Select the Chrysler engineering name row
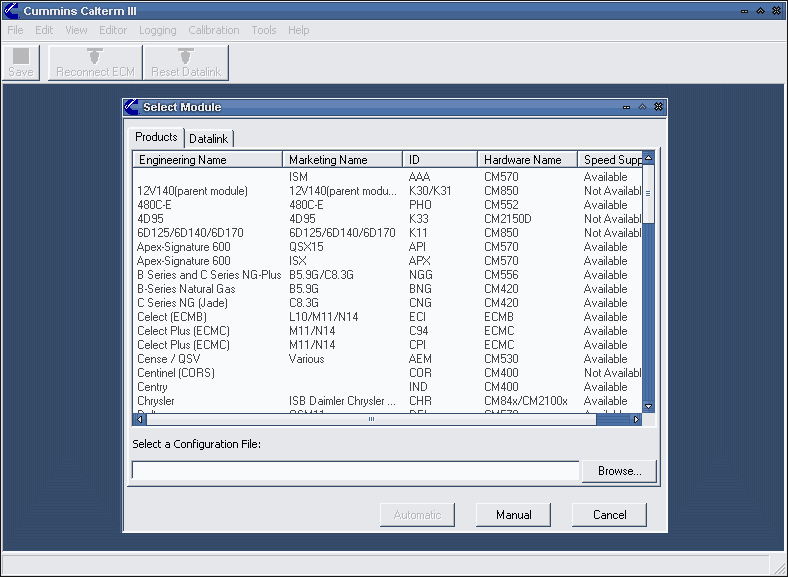This screenshot has height=577, width=788. click(x=387, y=401)
